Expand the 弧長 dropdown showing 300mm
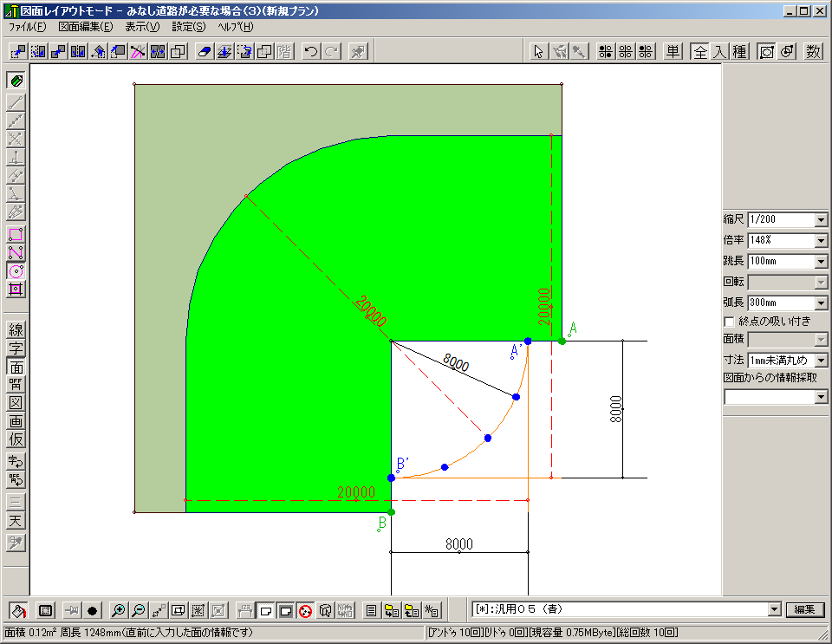 tap(821, 302)
